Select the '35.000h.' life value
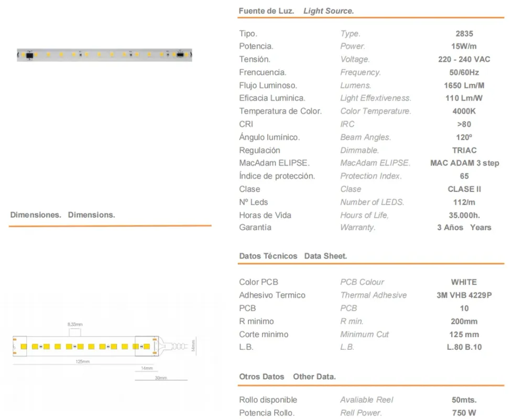The image size is (524, 420). [x=464, y=215]
